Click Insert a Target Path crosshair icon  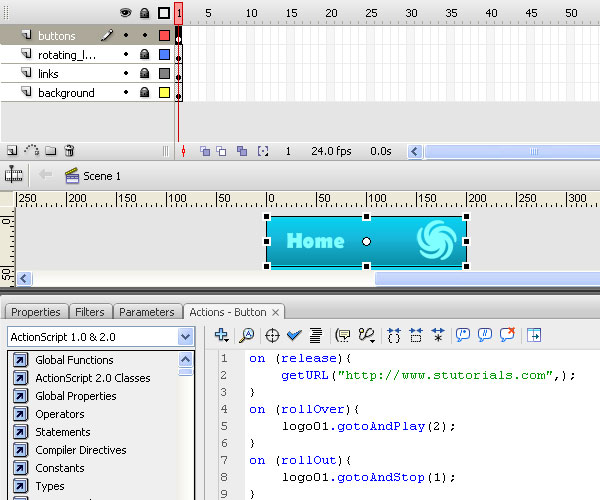coord(272,336)
